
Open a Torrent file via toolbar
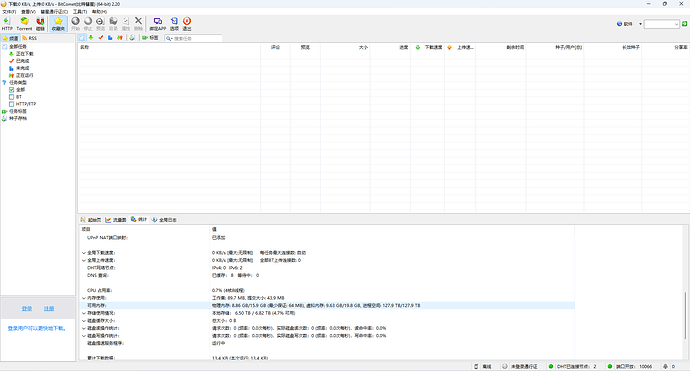(x=24, y=24)
